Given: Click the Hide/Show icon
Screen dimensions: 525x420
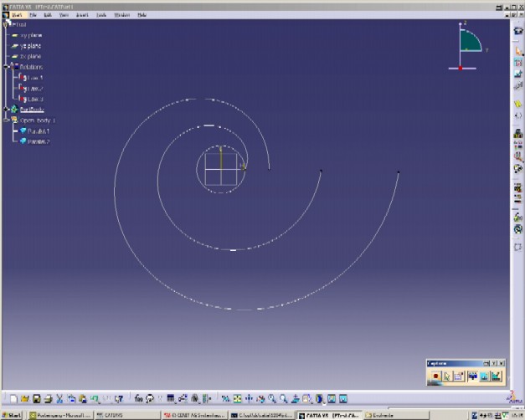Looking at the screenshot, I should tap(331, 398).
